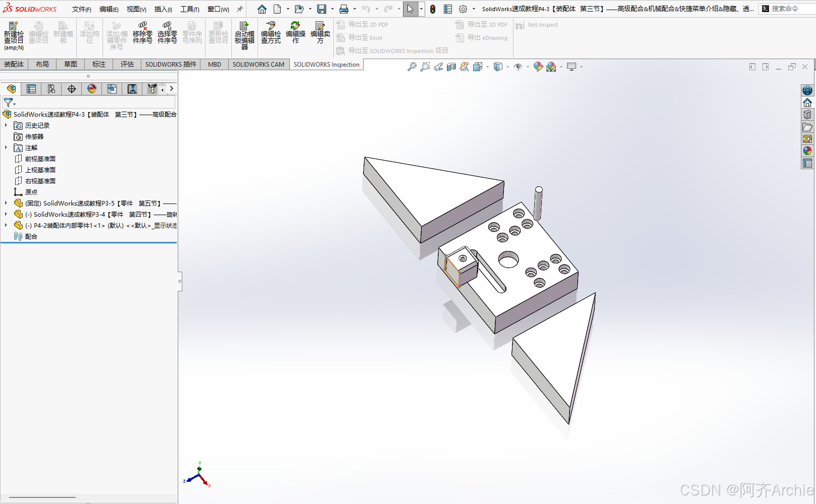Image resolution: width=816 pixels, height=504 pixels.
Task: Open the File Properties list icon
Action: coord(448,9)
